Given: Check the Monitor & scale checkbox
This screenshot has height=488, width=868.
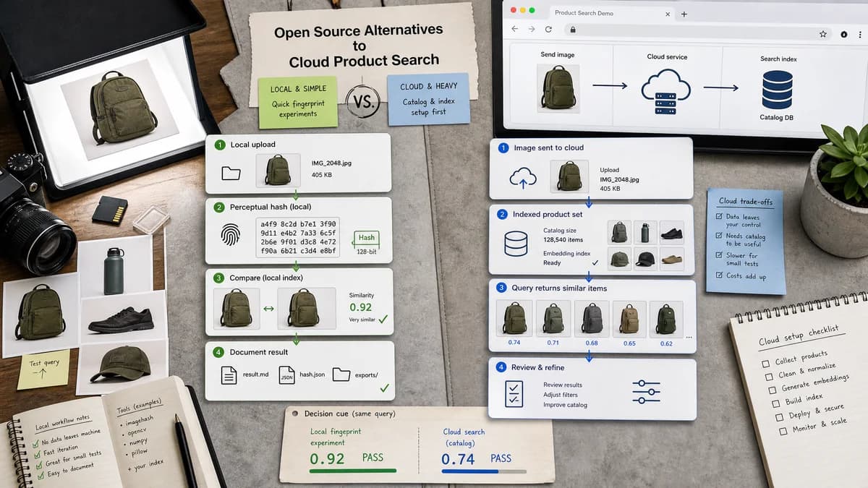Looking at the screenshot, I should click(x=783, y=432).
